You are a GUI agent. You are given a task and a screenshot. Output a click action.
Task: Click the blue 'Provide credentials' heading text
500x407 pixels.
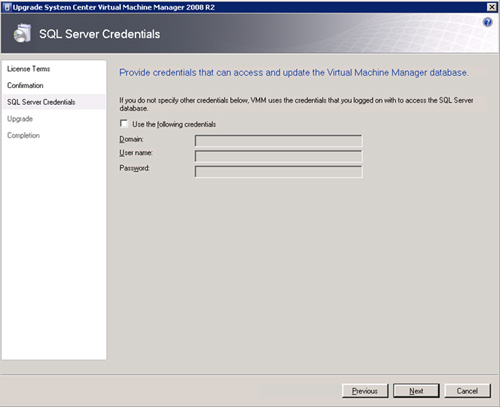(x=294, y=73)
